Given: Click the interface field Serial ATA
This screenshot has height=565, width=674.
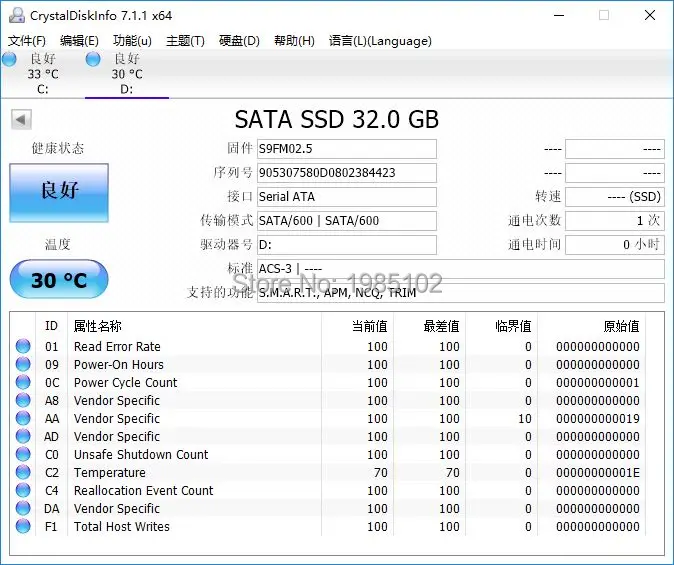Looking at the screenshot, I should [x=347, y=197].
